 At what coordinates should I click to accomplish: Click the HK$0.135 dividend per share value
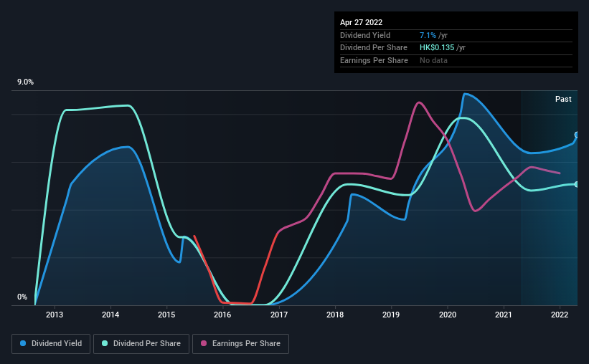click(x=437, y=48)
